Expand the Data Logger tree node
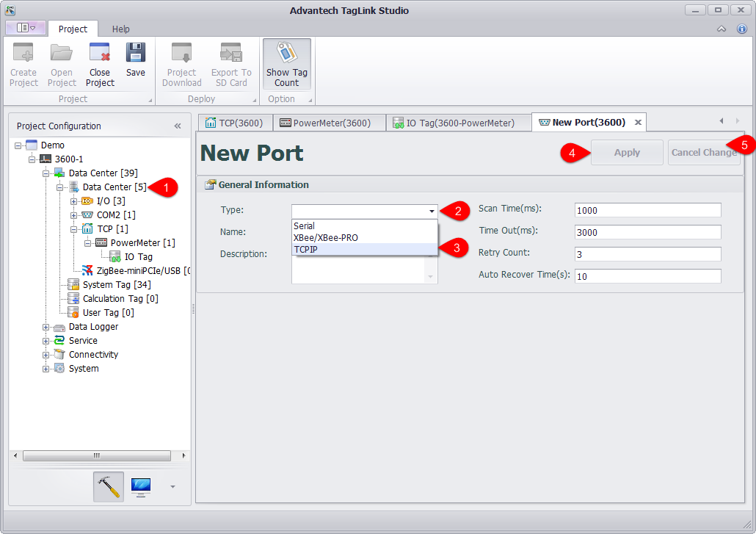The image size is (756, 534). (46, 327)
